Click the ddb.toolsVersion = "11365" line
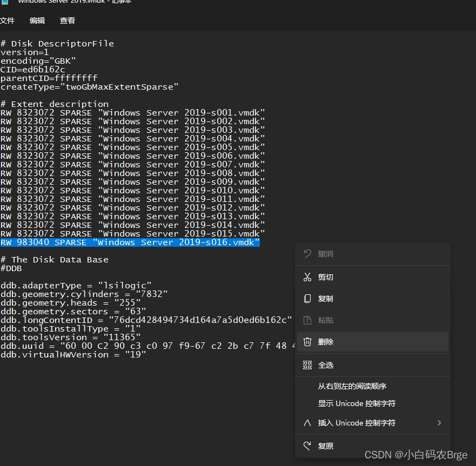The image size is (476, 466). coord(70,337)
